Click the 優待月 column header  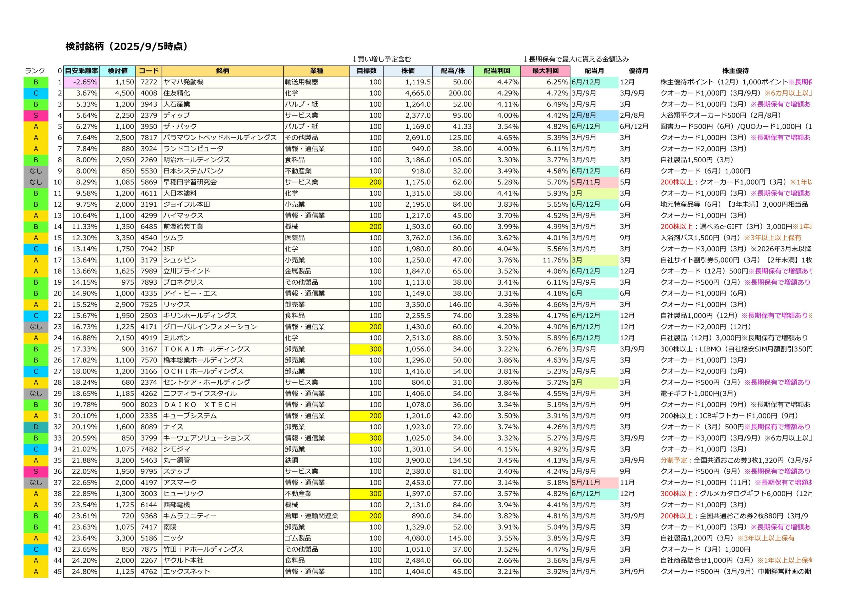(638, 71)
